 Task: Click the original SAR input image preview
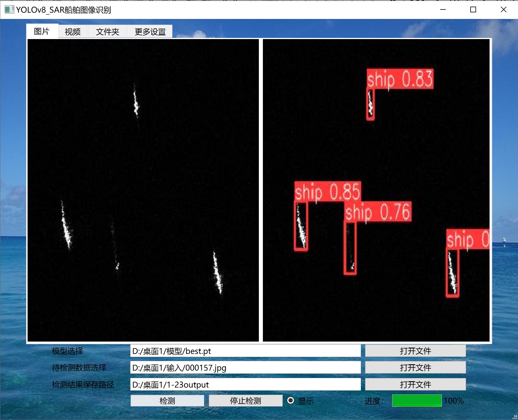(x=143, y=190)
